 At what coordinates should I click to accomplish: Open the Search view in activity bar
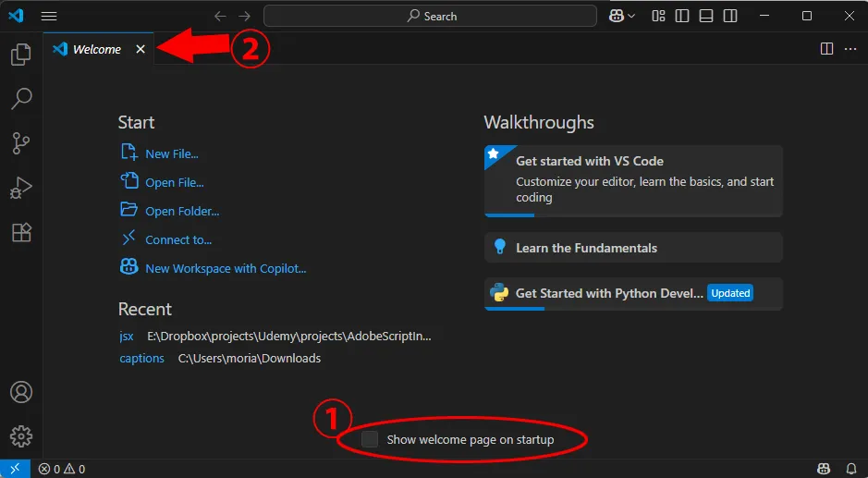21,99
